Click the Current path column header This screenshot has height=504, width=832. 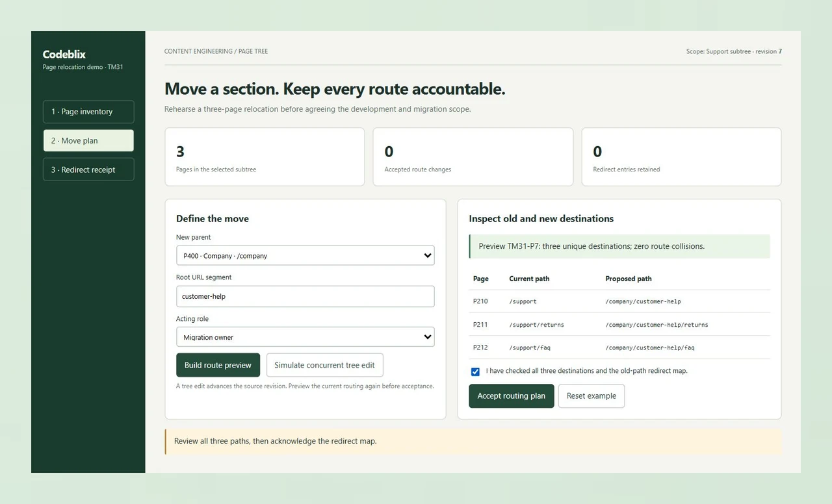pyautogui.click(x=529, y=279)
